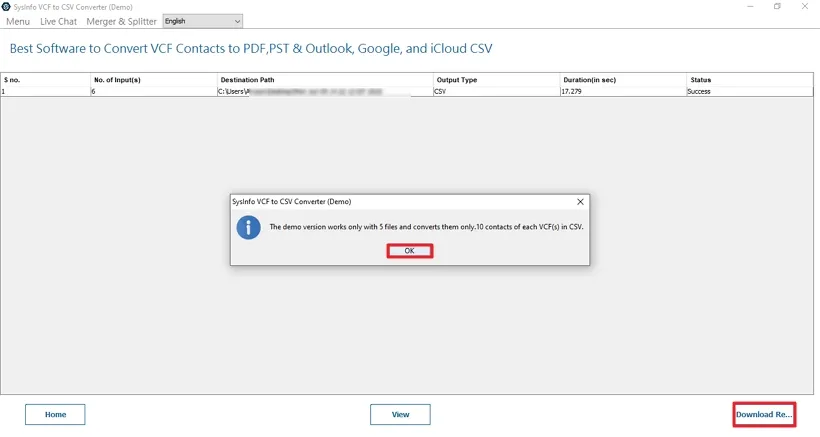Click the Status column header
Viewport: 820px width, 437px height.
749,80
